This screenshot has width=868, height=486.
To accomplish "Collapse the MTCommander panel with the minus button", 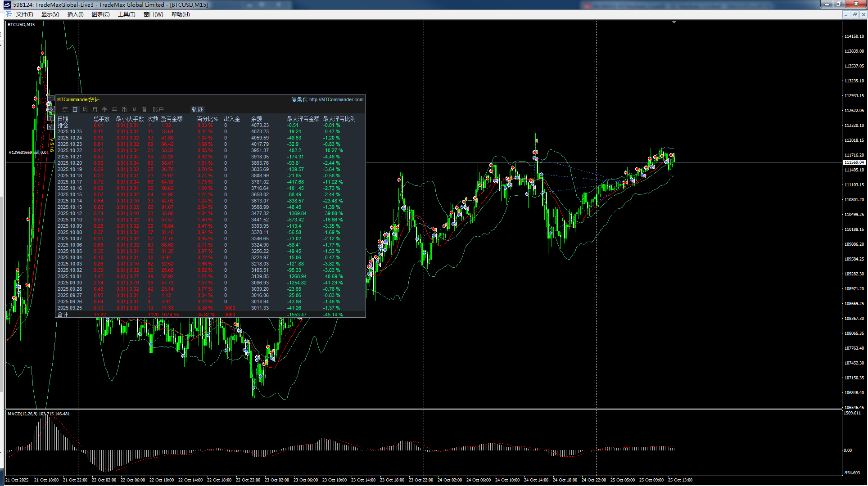I will tap(50, 98).
